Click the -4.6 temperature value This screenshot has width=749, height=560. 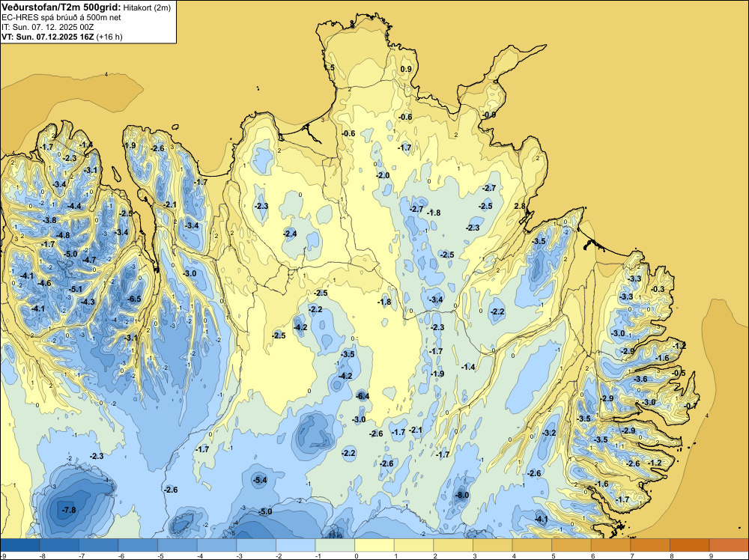[44, 283]
